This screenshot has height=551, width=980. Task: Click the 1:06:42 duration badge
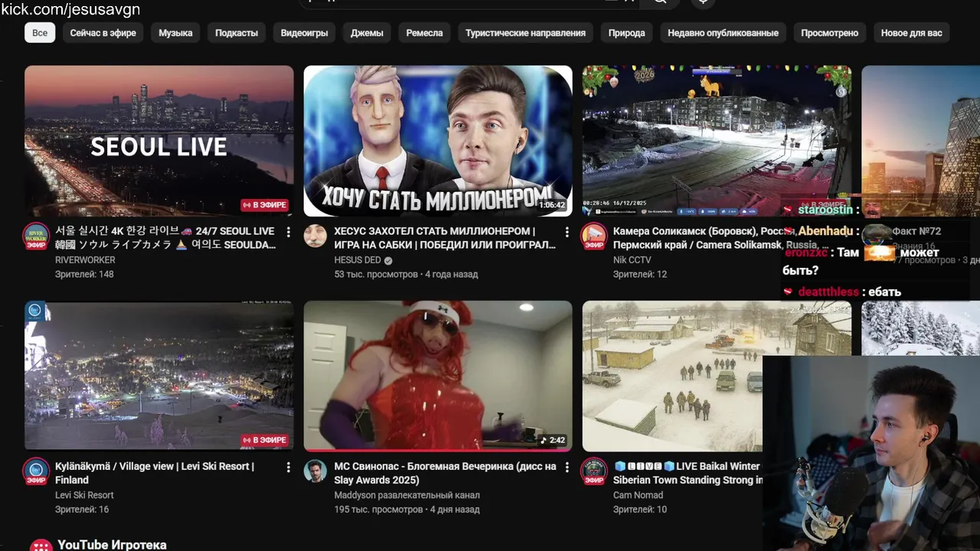click(x=551, y=205)
